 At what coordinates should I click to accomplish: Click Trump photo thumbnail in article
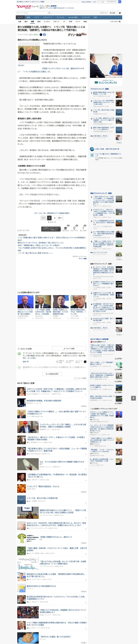29,53
